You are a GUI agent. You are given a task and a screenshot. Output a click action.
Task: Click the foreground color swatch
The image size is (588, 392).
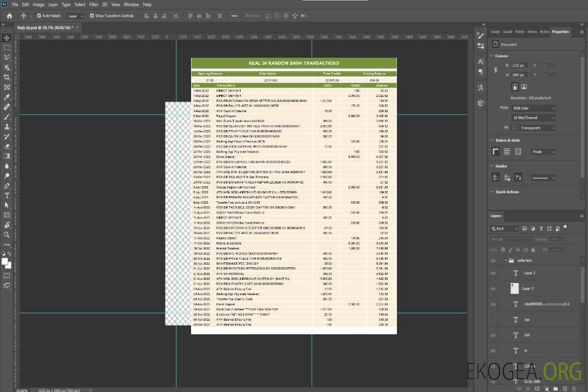(x=5, y=261)
